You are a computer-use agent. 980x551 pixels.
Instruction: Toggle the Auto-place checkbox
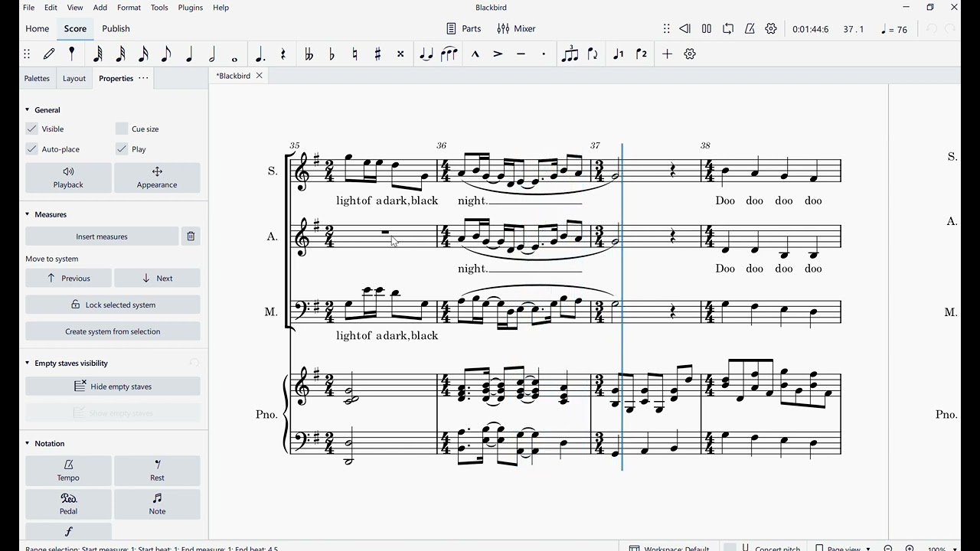(31, 149)
